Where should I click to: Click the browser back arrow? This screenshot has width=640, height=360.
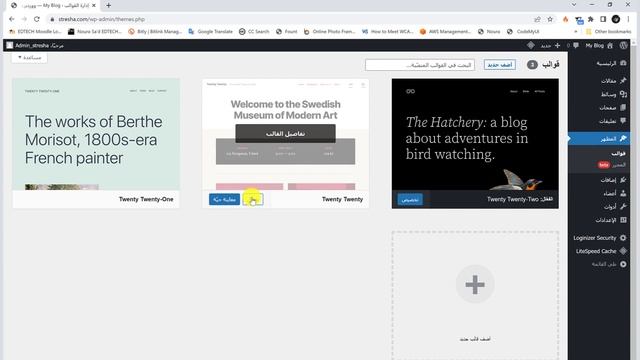(11, 19)
